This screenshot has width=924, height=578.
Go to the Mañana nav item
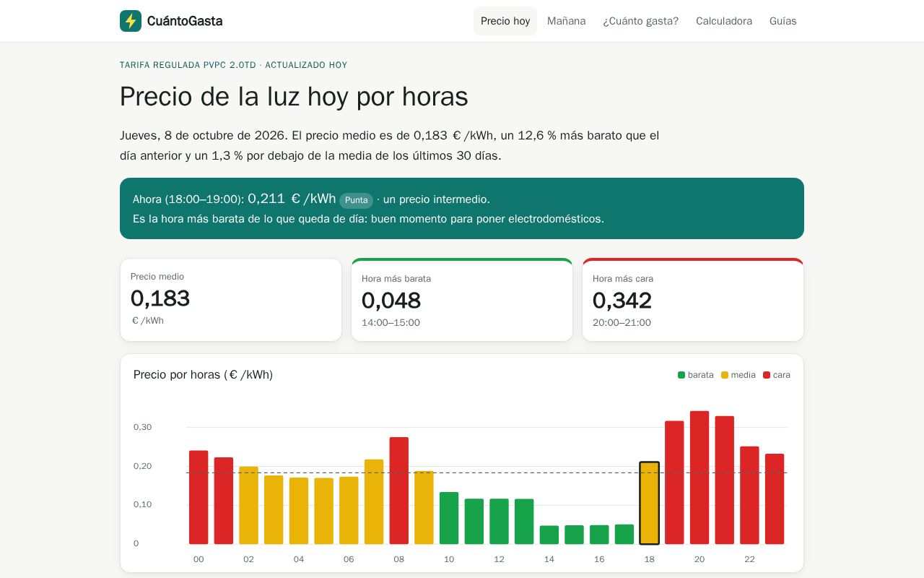pyautogui.click(x=567, y=21)
